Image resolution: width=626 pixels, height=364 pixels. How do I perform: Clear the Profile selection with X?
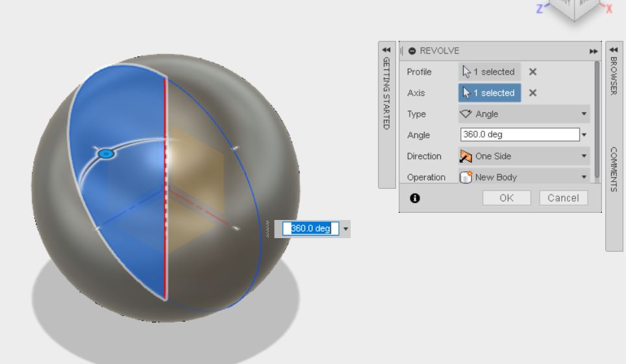pyautogui.click(x=532, y=72)
